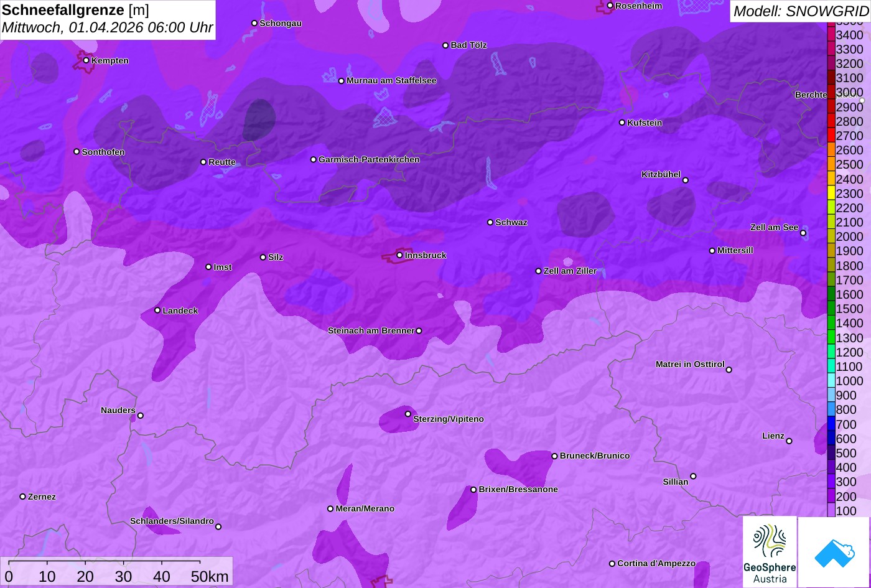The height and width of the screenshot is (588, 871).
Task: Click the Innsbruck city marker
Action: (399, 255)
